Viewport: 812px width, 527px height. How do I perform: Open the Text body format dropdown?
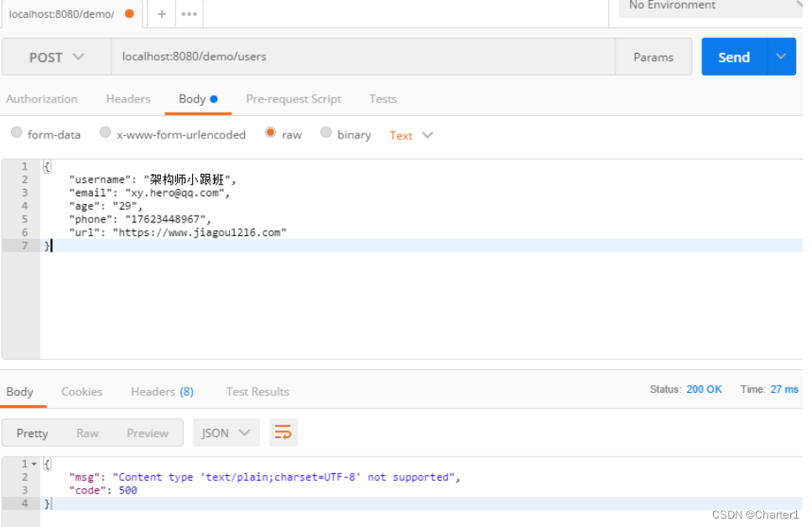coord(411,134)
